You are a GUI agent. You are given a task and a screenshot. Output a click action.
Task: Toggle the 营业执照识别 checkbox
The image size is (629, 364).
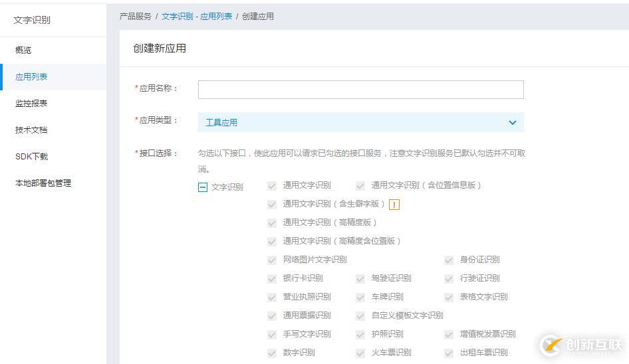click(272, 298)
